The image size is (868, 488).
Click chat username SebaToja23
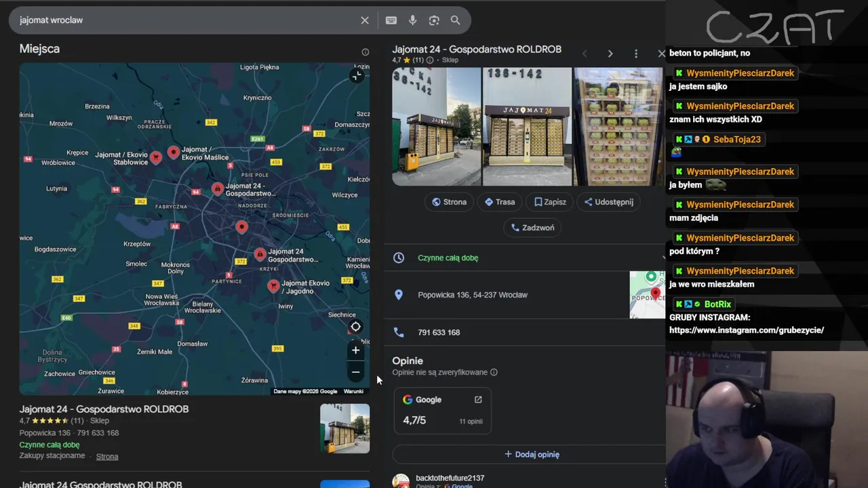click(x=737, y=139)
